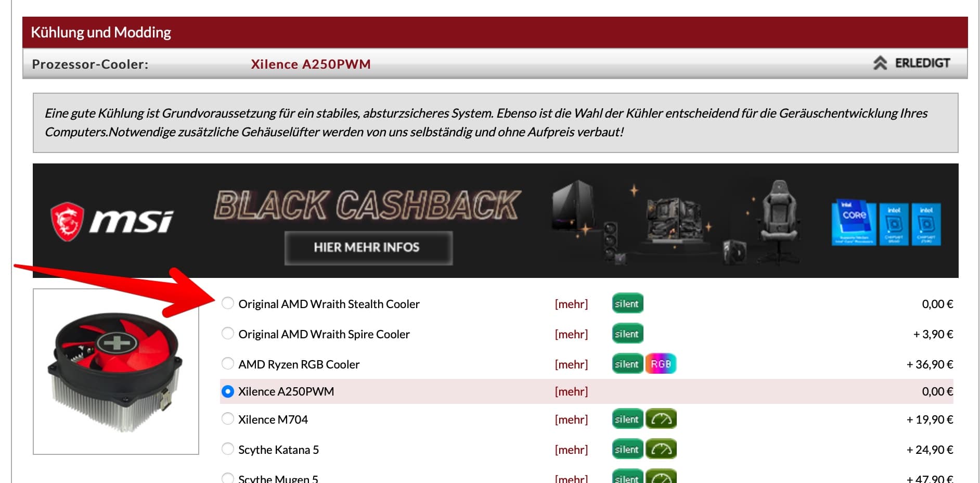Click silent badge of Scythe Mugen 5
This screenshot has height=483, width=980.
click(x=627, y=476)
